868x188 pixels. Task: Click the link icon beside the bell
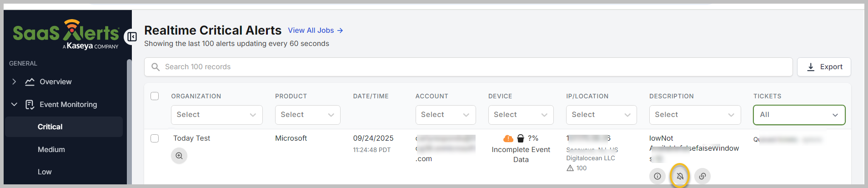pos(702,176)
